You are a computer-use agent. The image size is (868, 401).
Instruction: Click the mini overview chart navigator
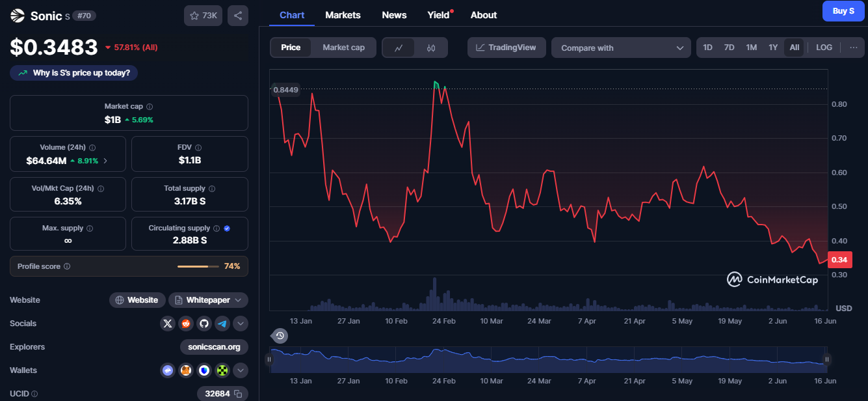(x=548, y=359)
